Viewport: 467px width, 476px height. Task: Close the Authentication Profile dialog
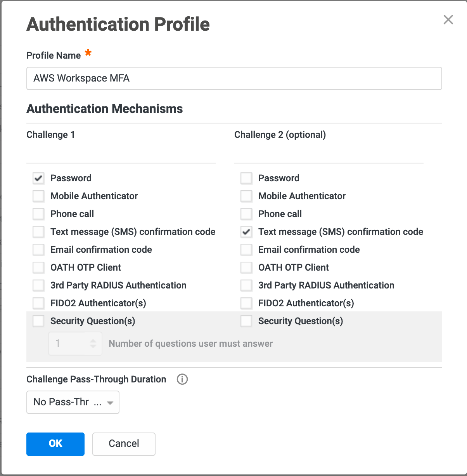tap(448, 19)
